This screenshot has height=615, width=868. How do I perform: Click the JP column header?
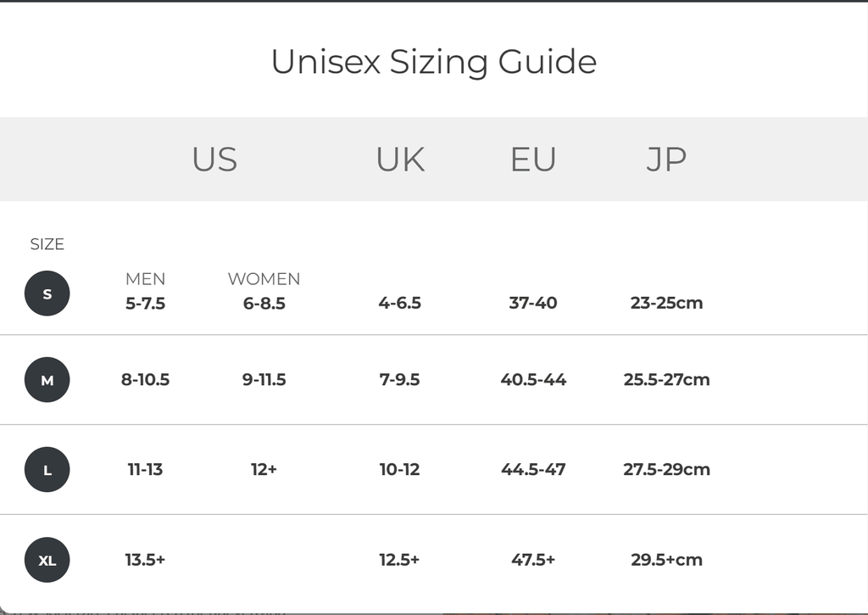pos(666,159)
